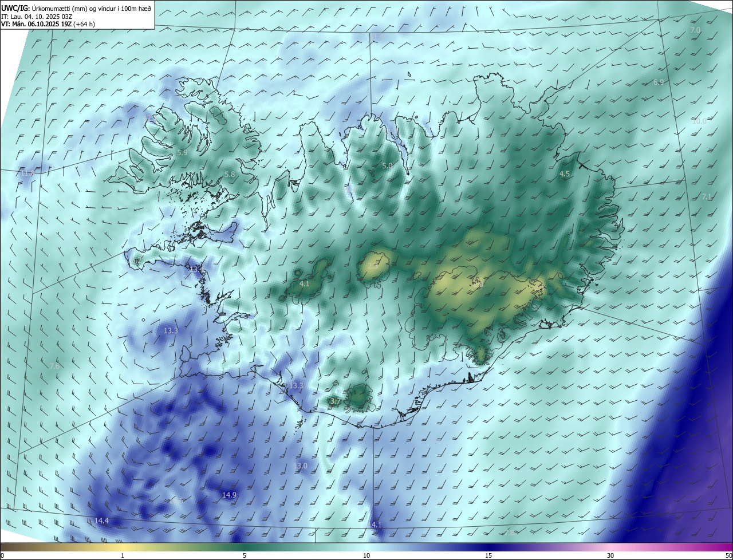Click the 1 tick label on the color scale
Screen dimensions: 733x560
click(x=123, y=555)
